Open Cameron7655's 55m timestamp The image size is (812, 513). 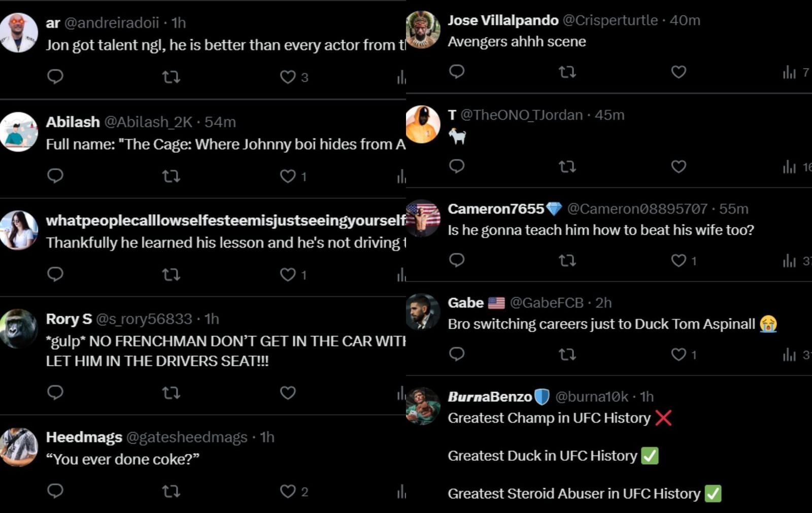point(733,209)
